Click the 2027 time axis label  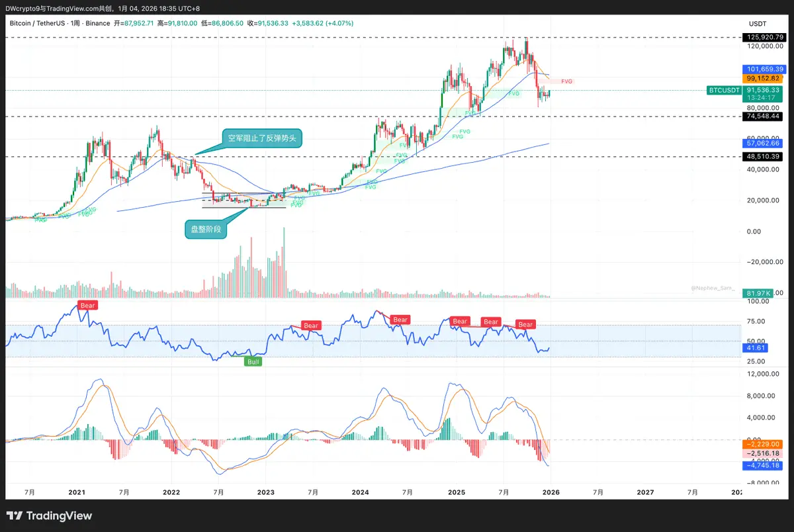(645, 492)
